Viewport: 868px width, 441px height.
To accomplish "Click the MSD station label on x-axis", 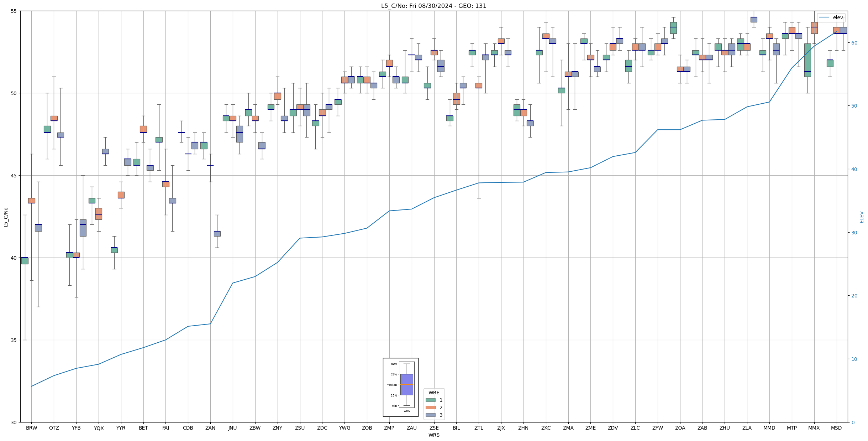I will click(836, 428).
